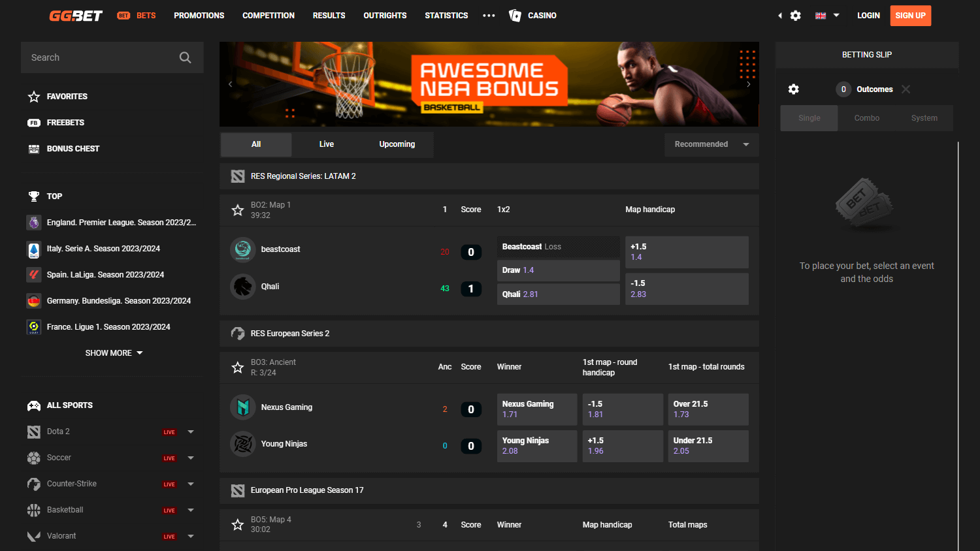Click the Premier League logo icon

(x=34, y=223)
